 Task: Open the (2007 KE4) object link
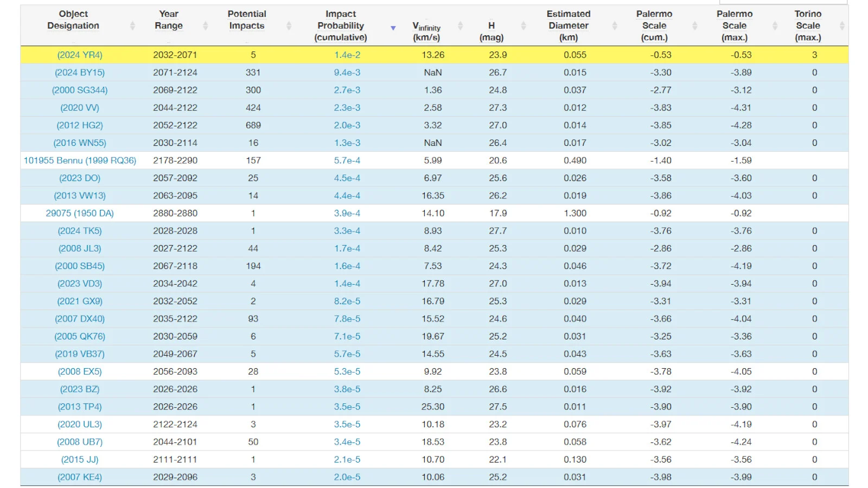(80, 477)
